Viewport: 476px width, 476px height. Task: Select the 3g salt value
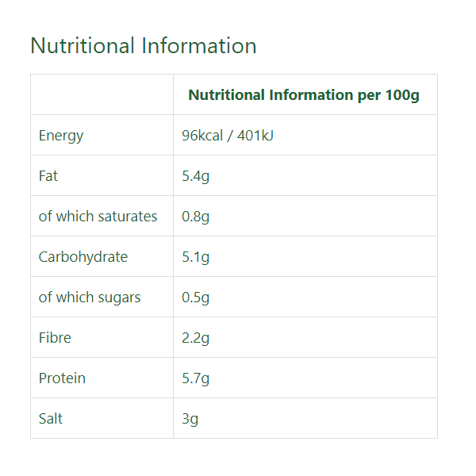190,419
